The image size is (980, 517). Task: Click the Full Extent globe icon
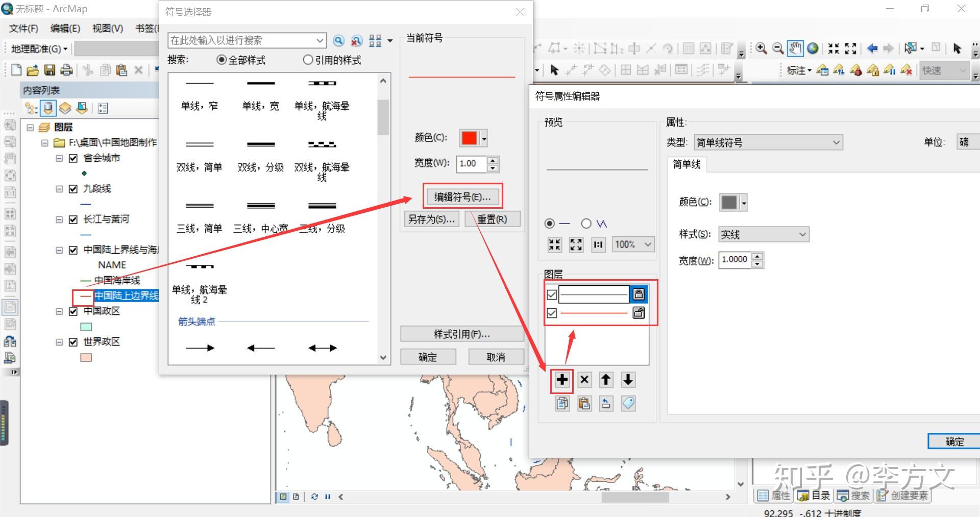[813, 48]
